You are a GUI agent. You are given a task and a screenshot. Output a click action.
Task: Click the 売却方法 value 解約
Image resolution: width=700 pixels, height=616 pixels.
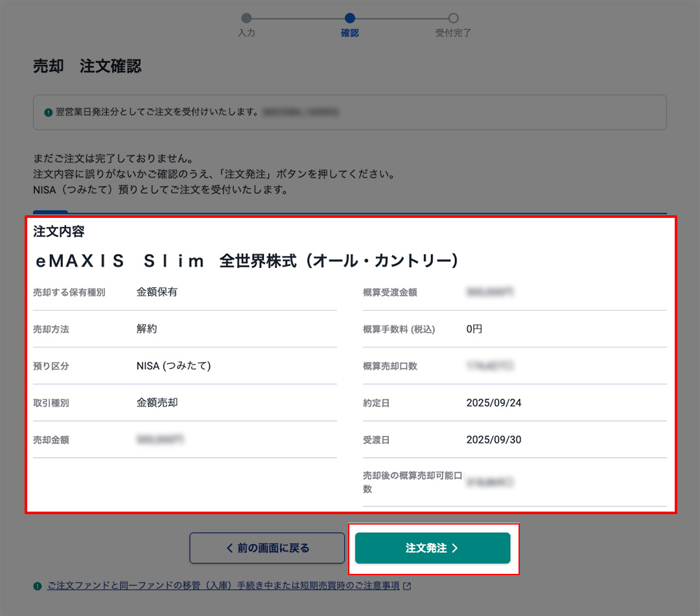tap(146, 329)
